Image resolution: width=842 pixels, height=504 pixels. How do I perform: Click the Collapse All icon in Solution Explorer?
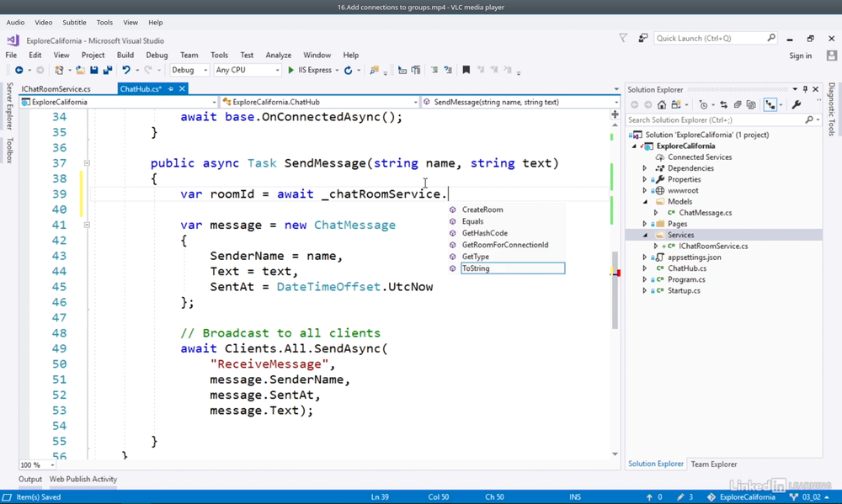click(x=738, y=105)
